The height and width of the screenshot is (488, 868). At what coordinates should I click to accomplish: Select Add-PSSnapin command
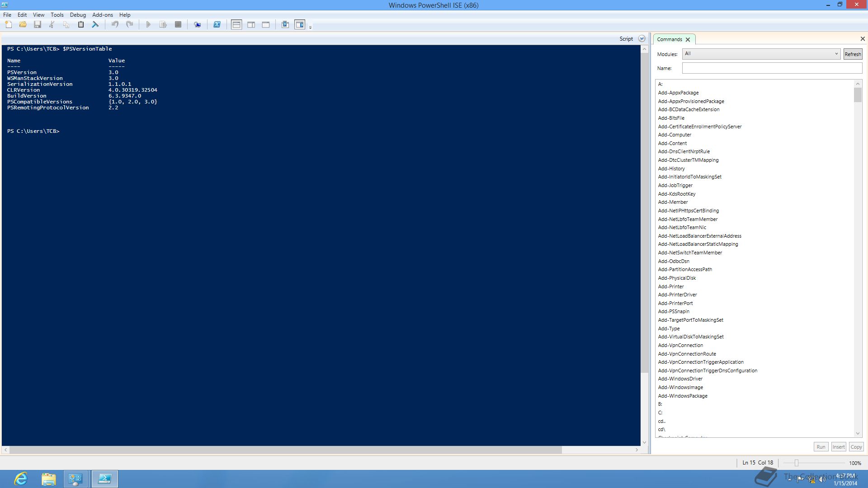pos(674,311)
